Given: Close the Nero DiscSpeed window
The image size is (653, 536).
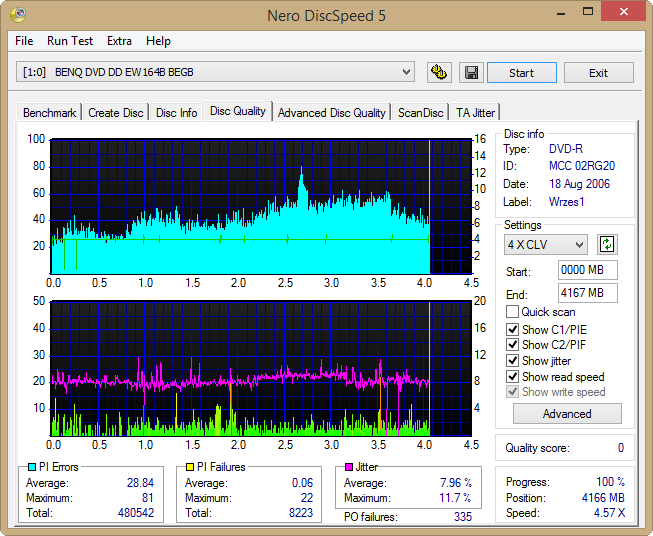Looking at the screenshot, I should click(x=623, y=12).
